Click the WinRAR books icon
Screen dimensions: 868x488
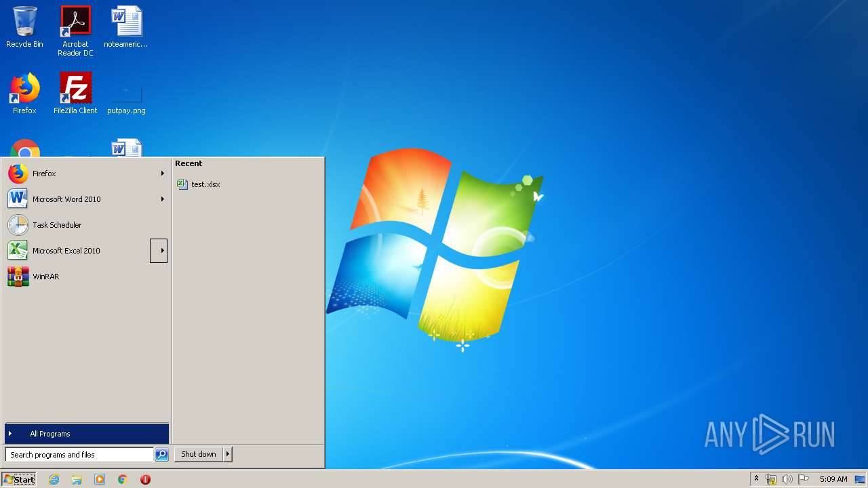(18, 277)
